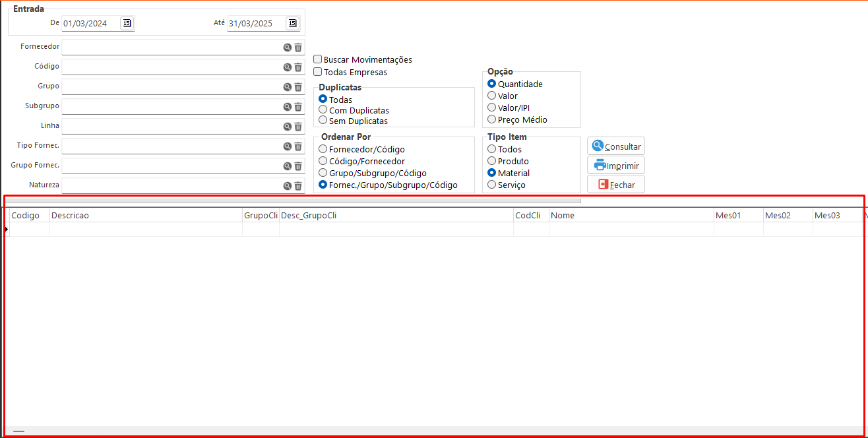The height and width of the screenshot is (438, 868).
Task: Search the Tipo Fornec. lookup icon
Action: (x=288, y=146)
